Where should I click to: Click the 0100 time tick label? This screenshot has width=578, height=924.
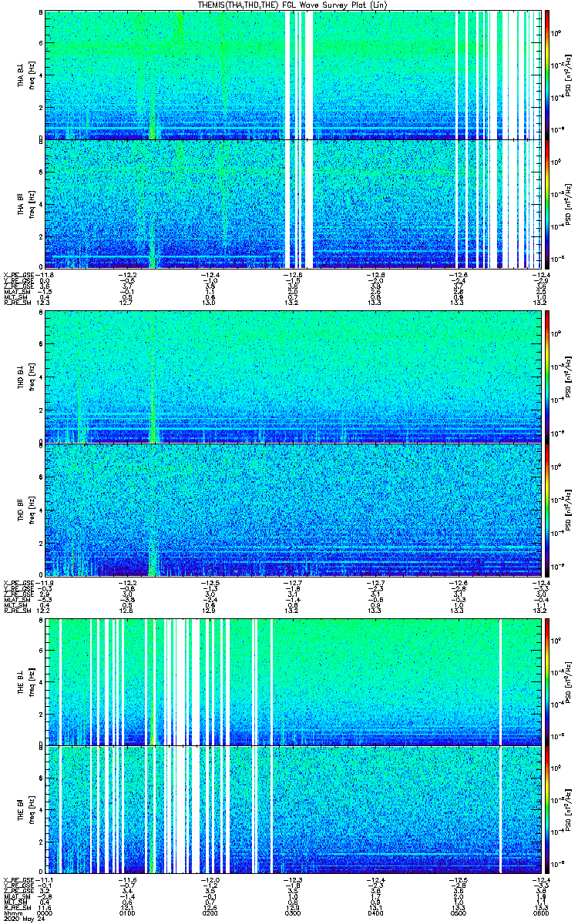(127, 912)
